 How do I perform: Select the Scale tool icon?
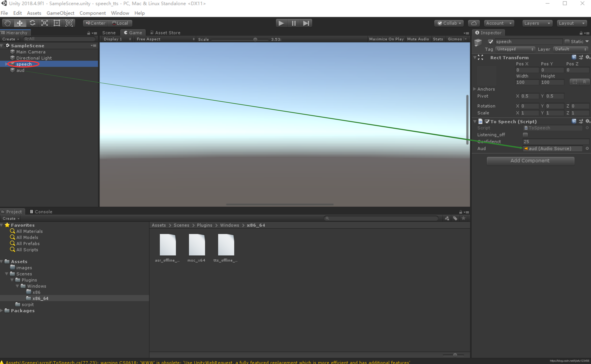pyautogui.click(x=44, y=23)
